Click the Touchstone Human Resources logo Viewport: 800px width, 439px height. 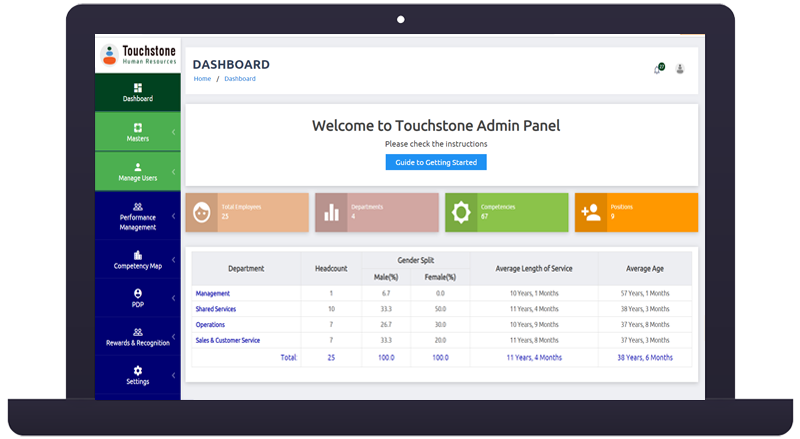tap(138, 55)
